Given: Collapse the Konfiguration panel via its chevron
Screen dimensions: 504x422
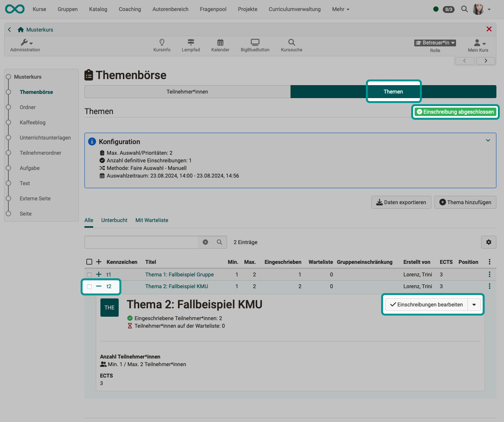Looking at the screenshot, I should (x=488, y=140).
